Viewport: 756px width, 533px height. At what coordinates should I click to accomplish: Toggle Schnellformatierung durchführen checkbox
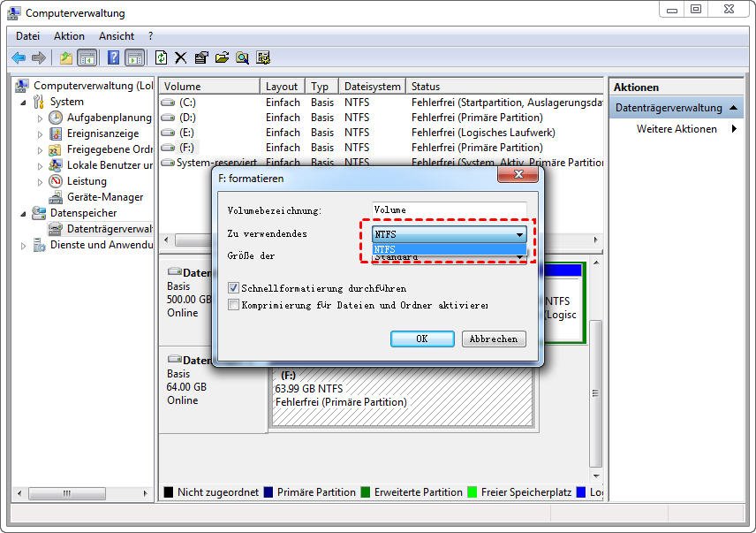[x=233, y=288]
